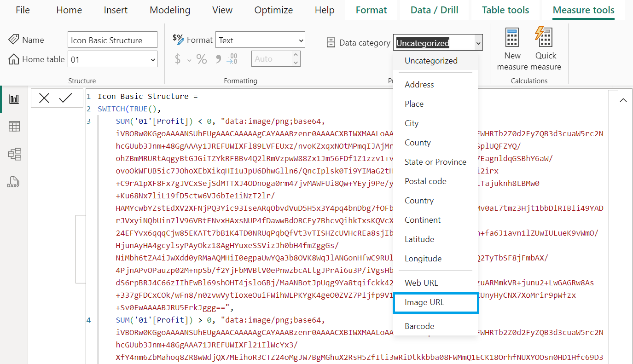Cancel the formula with X icon
633x364 pixels.
tap(44, 98)
